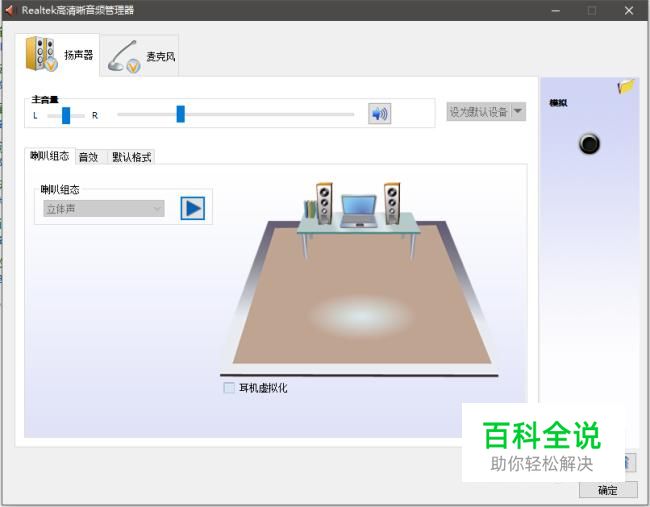The image size is (650, 507).
Task: Click the black analog audio jack
Action: point(589,144)
